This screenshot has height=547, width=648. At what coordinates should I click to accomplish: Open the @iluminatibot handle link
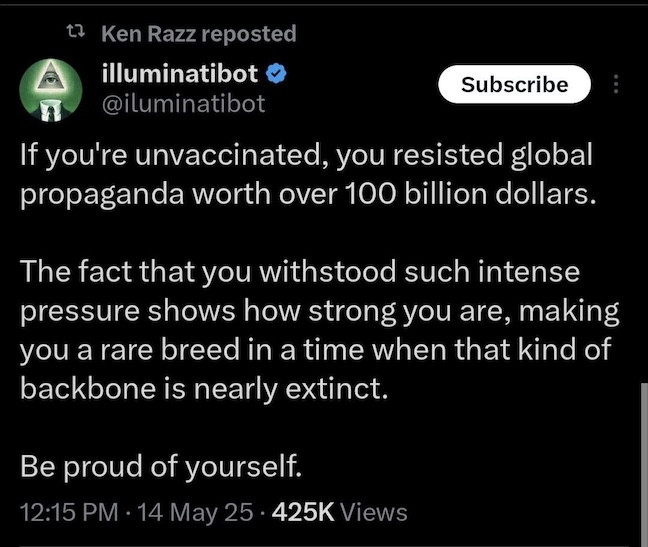[x=184, y=102]
